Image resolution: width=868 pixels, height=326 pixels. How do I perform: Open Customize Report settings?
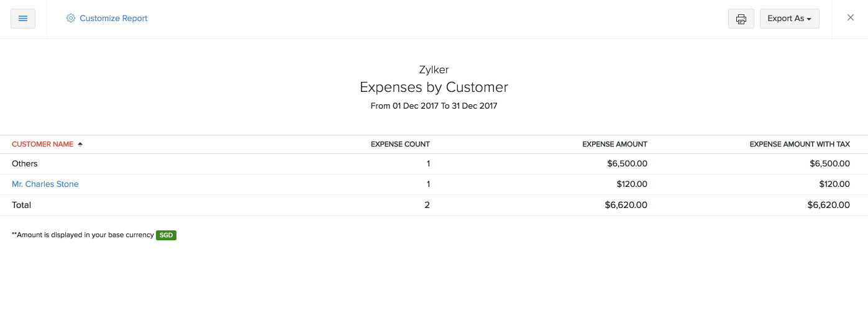(x=113, y=19)
